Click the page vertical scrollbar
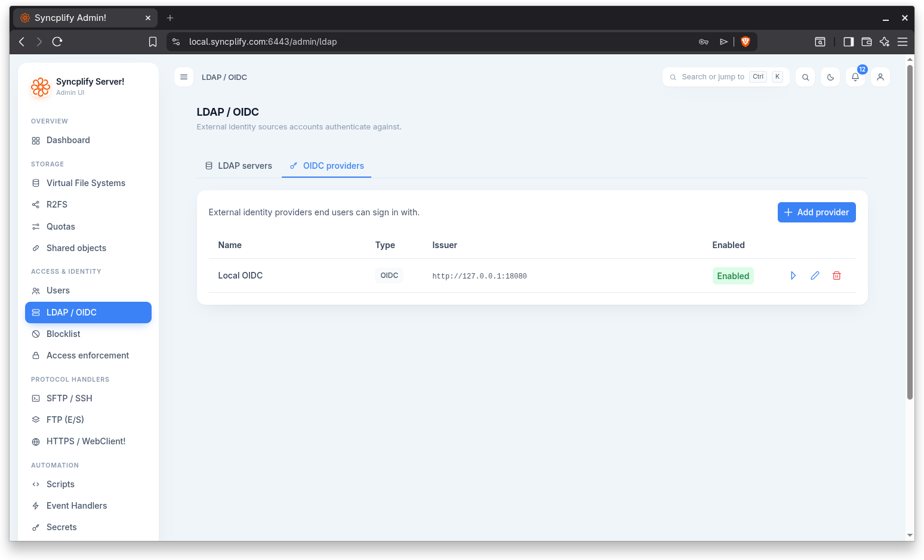Screen dimensions: 924x560 pos(910,233)
